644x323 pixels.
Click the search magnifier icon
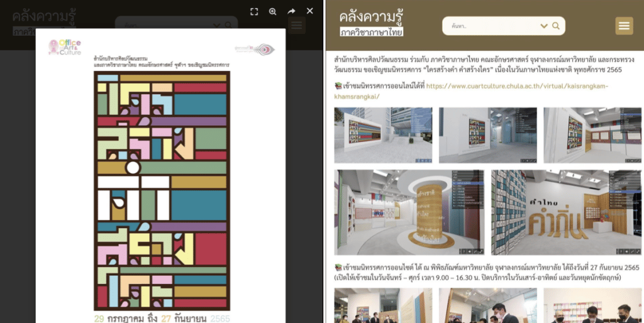556,26
